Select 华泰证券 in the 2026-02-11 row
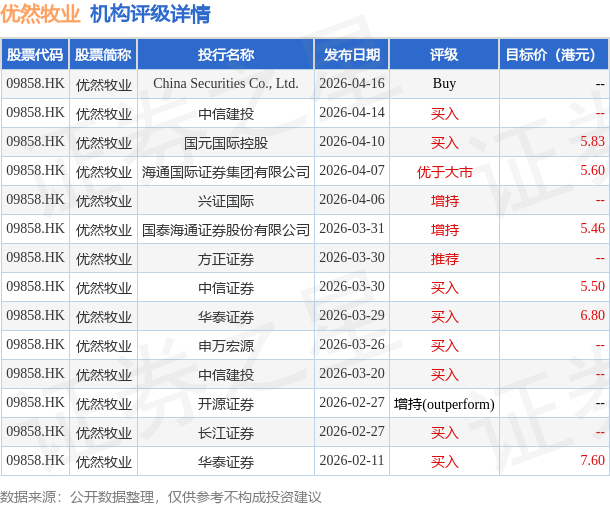The image size is (610, 506). pyautogui.click(x=226, y=462)
